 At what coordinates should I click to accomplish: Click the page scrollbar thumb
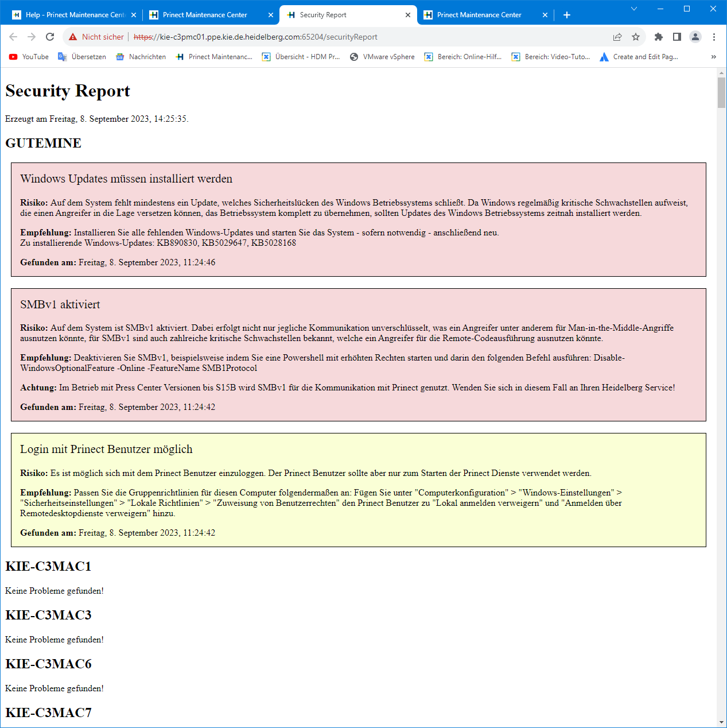coord(721,92)
